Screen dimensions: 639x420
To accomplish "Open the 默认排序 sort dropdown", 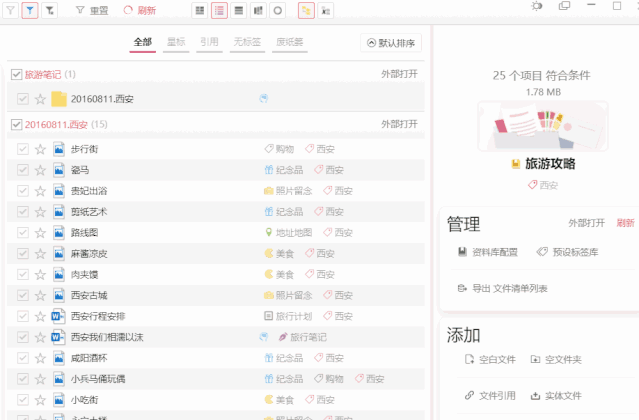I will click(x=391, y=43).
